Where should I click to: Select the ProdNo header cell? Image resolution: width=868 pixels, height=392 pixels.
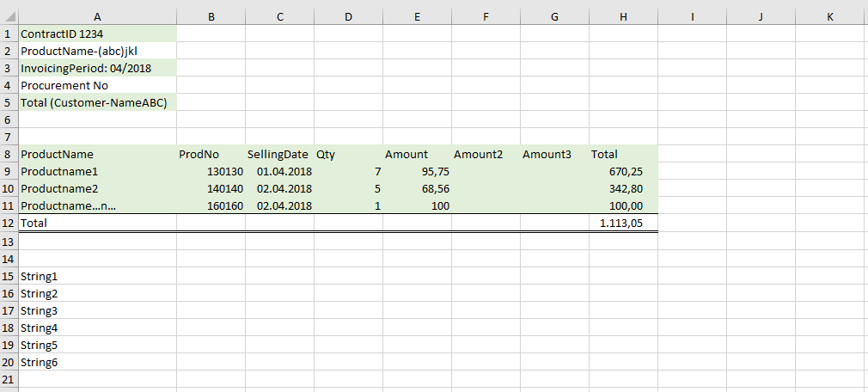pyautogui.click(x=211, y=155)
